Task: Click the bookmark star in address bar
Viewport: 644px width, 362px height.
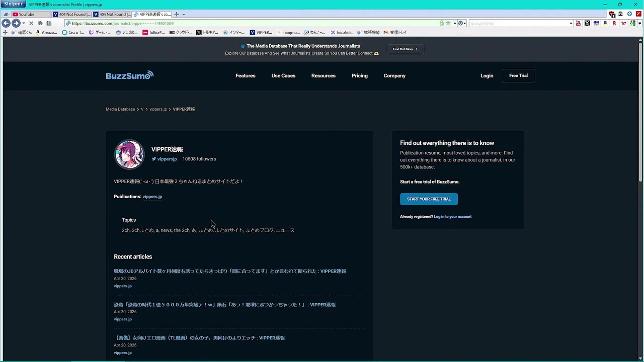Action: click(448, 23)
